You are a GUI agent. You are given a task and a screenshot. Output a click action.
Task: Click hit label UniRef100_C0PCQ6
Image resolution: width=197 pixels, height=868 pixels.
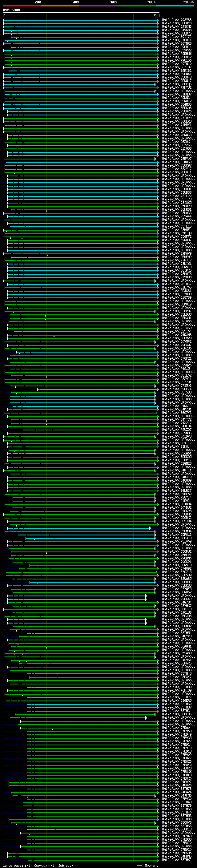click(177, 84)
